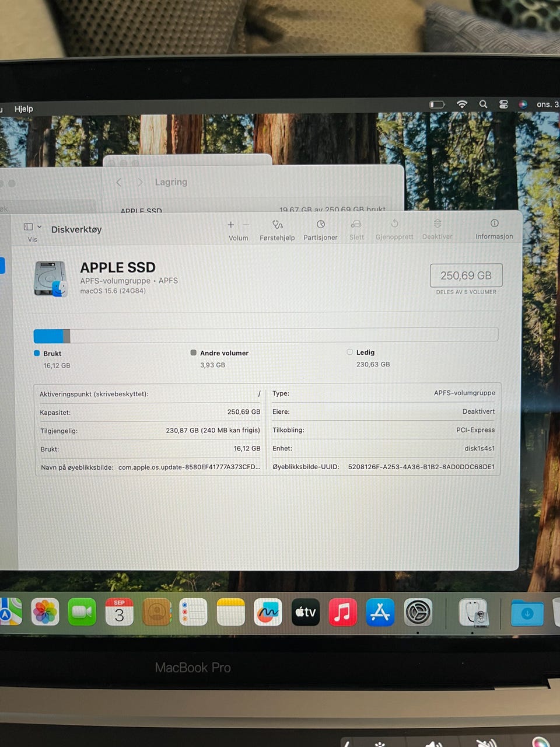
Task: Click the snapshot name com.apple.os.update
Action: point(189,467)
